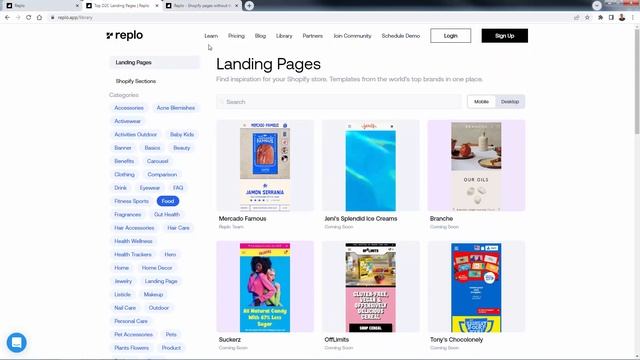Click the address bar URL
Image resolution: width=640 pixels, height=360 pixels.
point(75,18)
